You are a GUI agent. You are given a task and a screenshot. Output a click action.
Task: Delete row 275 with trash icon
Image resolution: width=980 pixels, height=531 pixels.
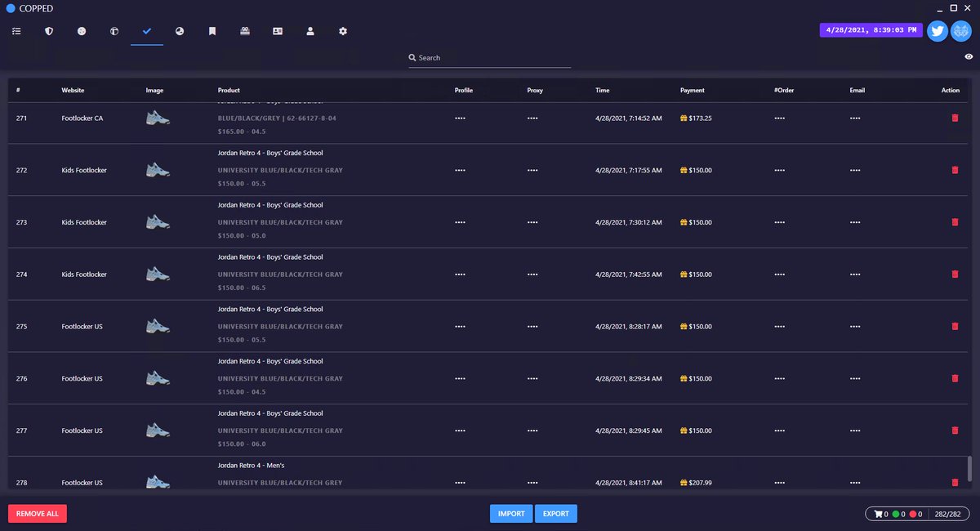[x=955, y=326]
